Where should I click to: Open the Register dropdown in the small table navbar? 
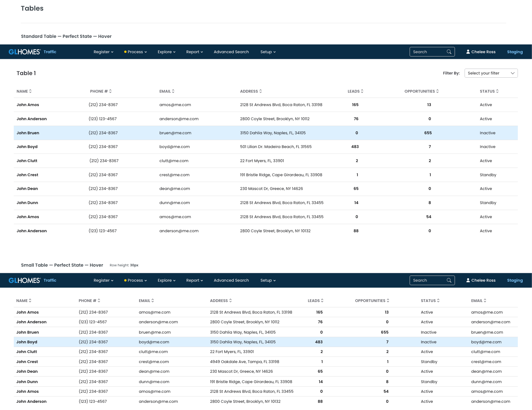(103, 280)
